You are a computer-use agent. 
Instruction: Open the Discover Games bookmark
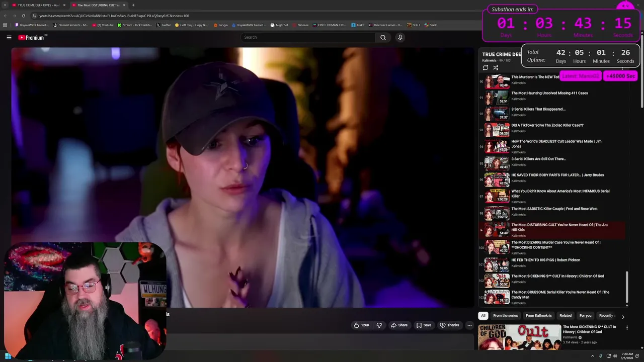[x=385, y=25]
